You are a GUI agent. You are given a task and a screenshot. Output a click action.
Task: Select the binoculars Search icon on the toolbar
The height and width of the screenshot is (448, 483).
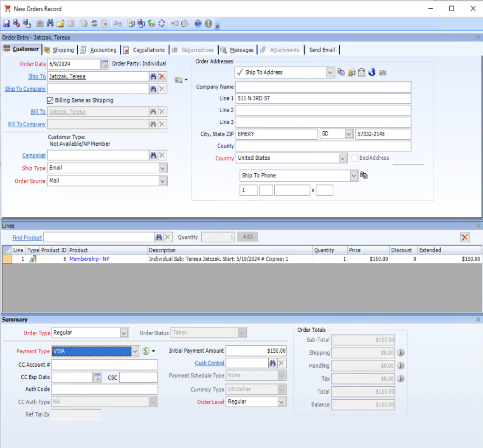tap(50, 24)
